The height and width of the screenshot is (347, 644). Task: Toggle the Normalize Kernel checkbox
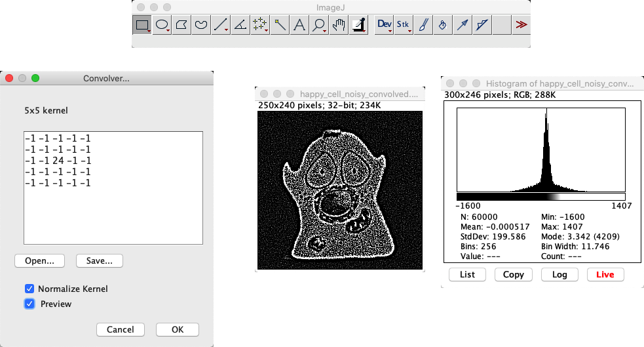(x=29, y=289)
